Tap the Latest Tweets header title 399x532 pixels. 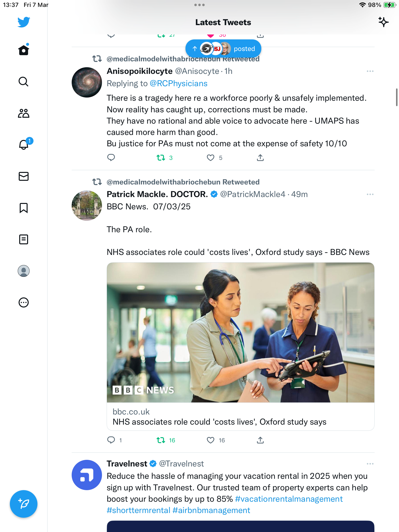coord(223,22)
